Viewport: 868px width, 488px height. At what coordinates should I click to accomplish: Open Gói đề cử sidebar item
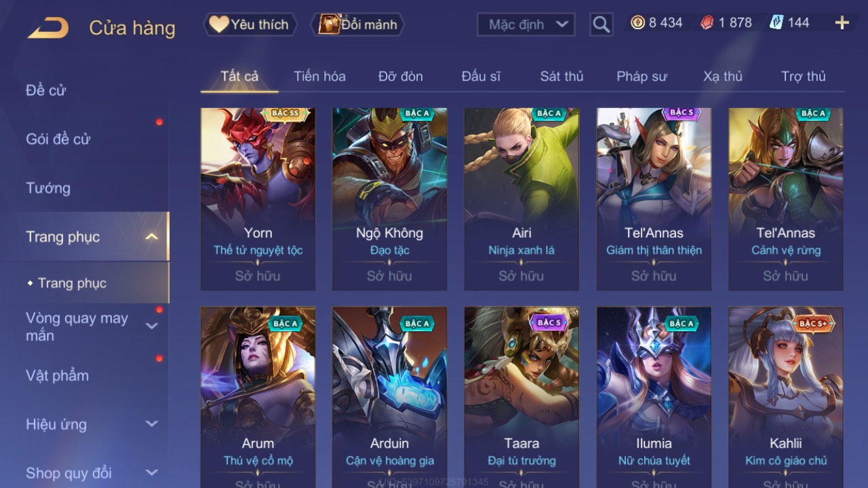tap(58, 139)
